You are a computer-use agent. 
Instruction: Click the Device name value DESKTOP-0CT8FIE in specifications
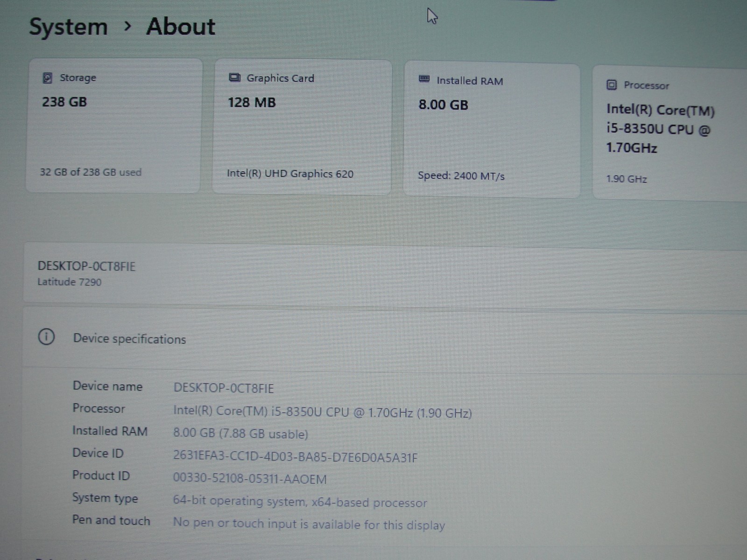coord(224,388)
